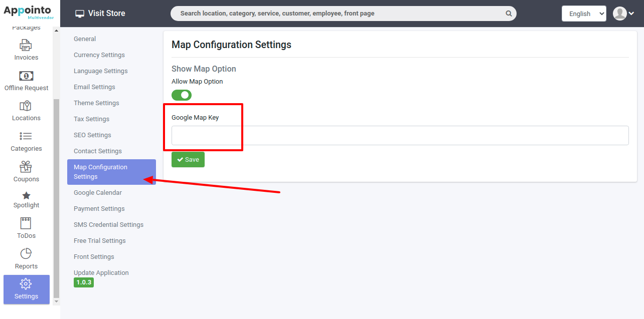The width and height of the screenshot is (644, 319).
Task: Click the sidebar scroll-down arrow
Action: coord(56,301)
